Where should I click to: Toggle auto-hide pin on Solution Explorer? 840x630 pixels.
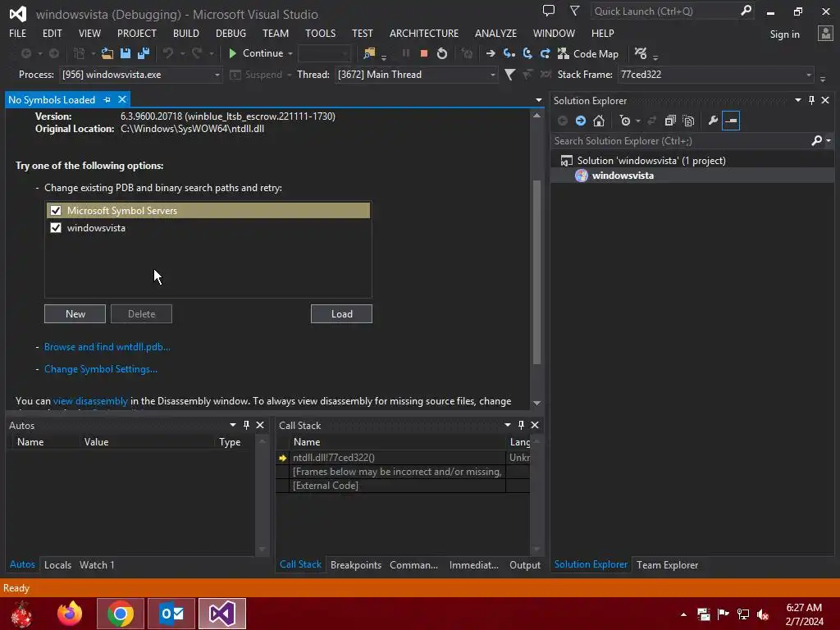[x=811, y=100]
